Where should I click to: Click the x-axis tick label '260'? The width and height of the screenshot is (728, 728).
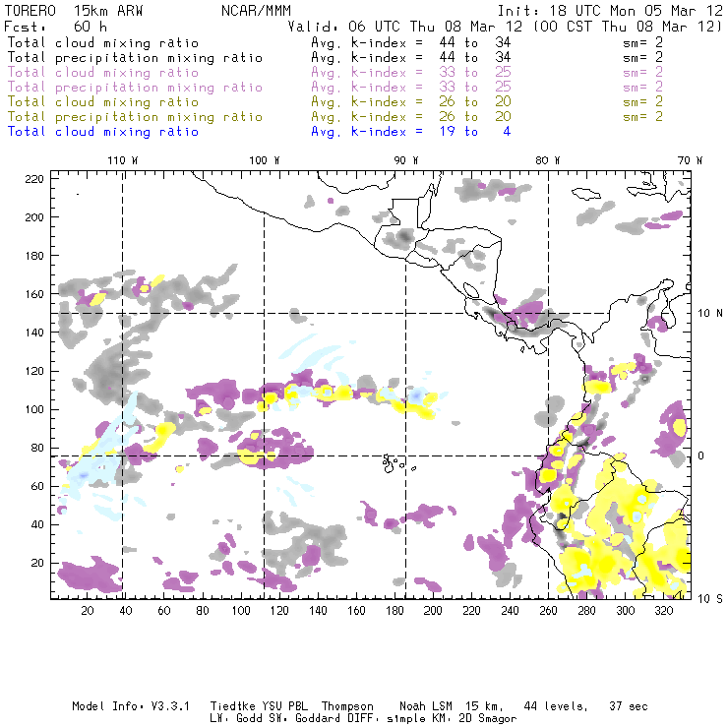point(548,611)
